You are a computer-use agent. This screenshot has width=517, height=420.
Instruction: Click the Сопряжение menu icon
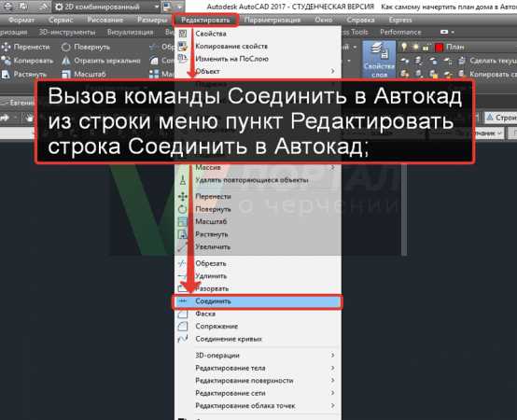[183, 327]
